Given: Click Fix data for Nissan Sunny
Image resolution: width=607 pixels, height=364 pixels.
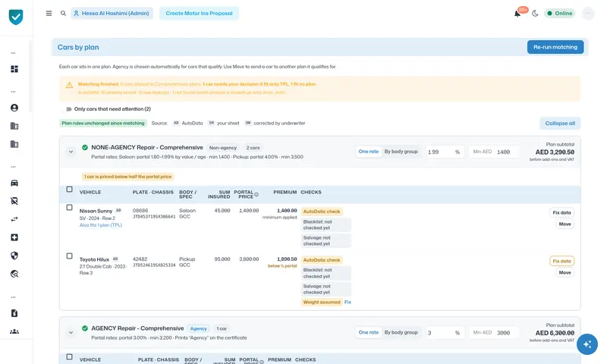Looking at the screenshot, I should click(561, 212).
